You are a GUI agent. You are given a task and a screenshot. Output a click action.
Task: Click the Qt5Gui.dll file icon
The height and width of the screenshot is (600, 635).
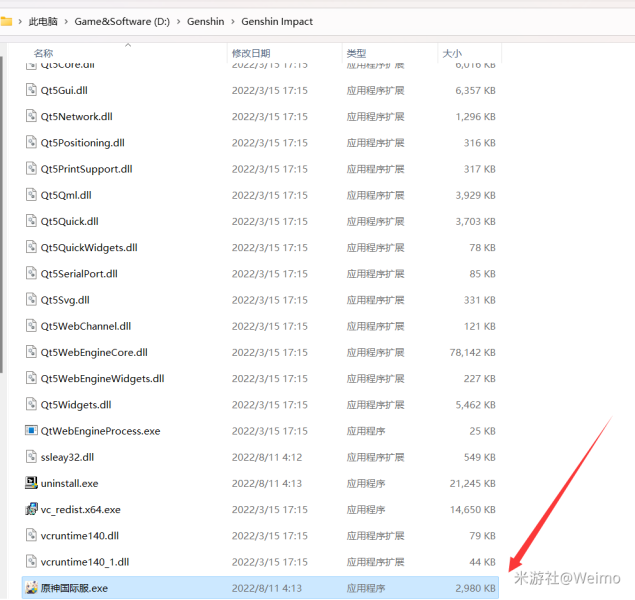coord(31,90)
